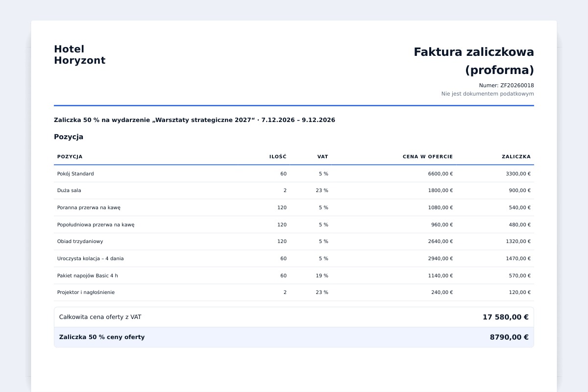The height and width of the screenshot is (392, 588).
Task: Click the 570,00 € deposit amount
Action: point(520,275)
